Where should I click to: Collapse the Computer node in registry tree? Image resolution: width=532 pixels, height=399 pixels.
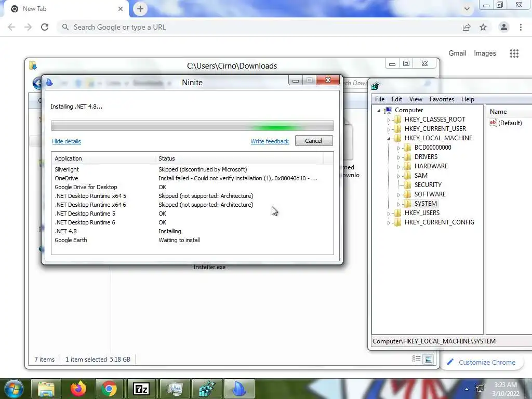coord(379,111)
